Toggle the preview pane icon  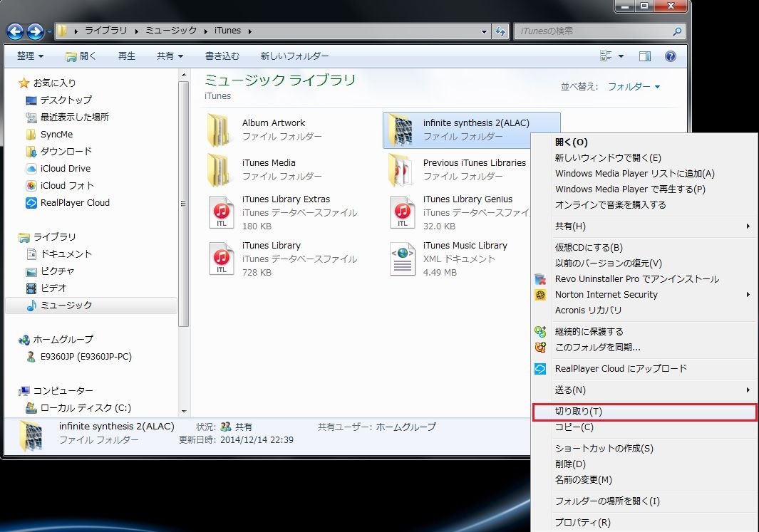coord(645,56)
